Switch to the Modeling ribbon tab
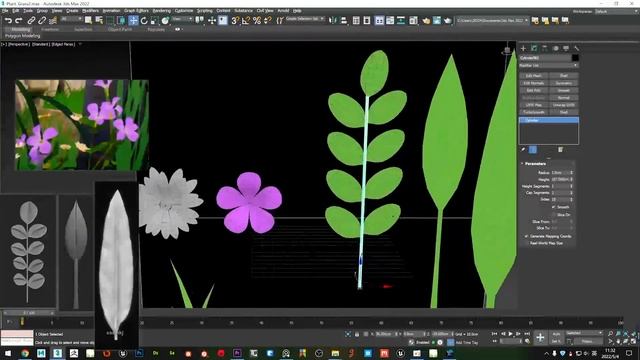 (20, 29)
